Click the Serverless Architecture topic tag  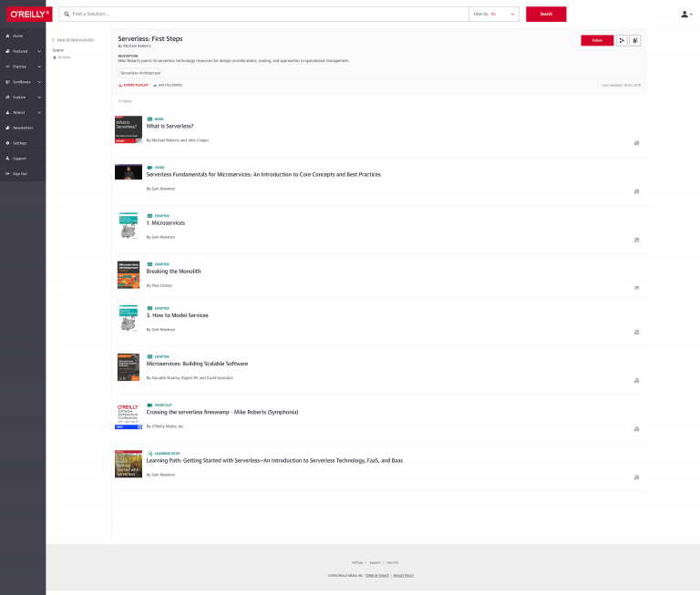(140, 73)
